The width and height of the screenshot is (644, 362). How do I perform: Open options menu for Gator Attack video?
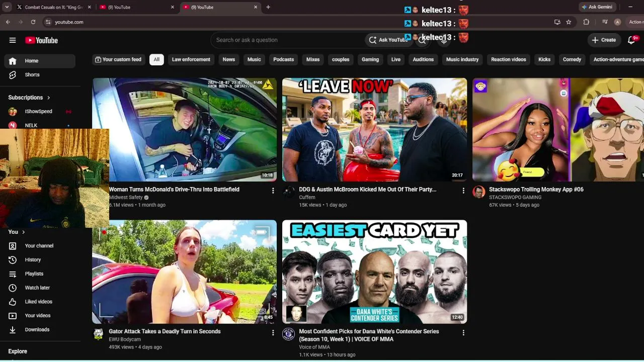(273, 333)
